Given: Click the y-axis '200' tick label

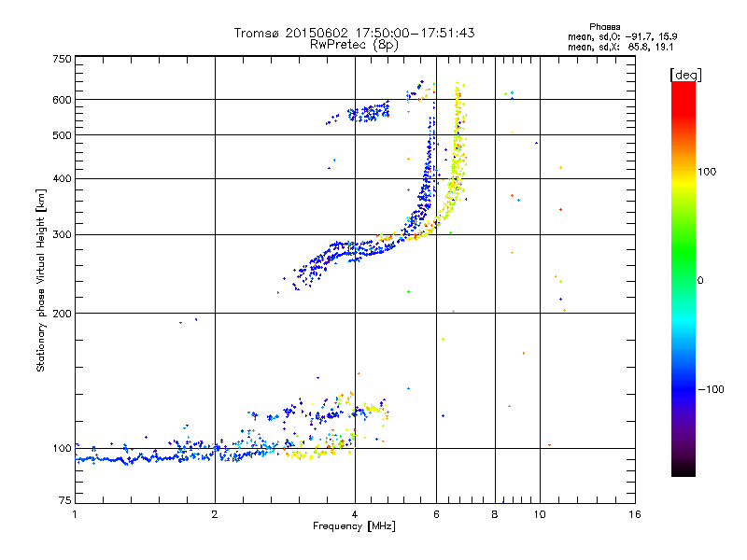Looking at the screenshot, I should tap(62, 314).
